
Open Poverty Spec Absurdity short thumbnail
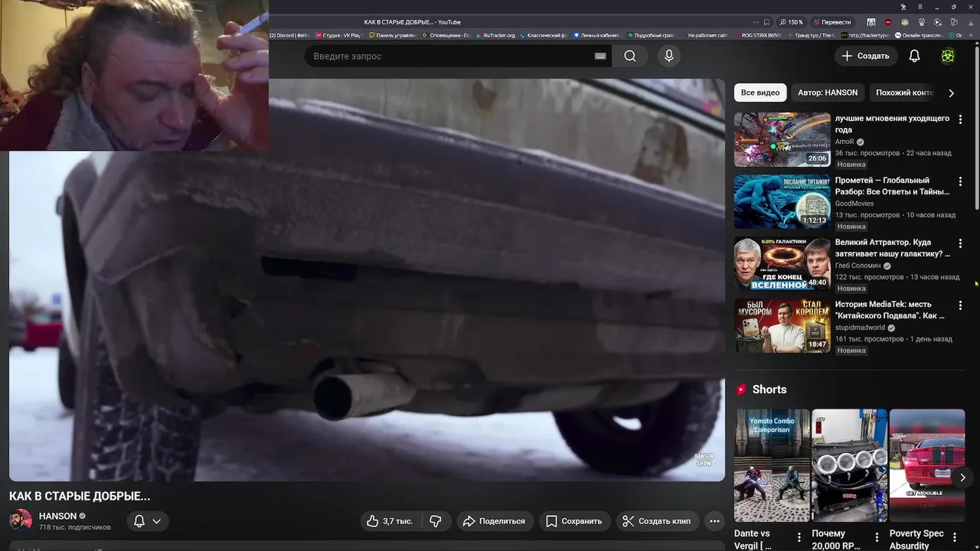(927, 465)
